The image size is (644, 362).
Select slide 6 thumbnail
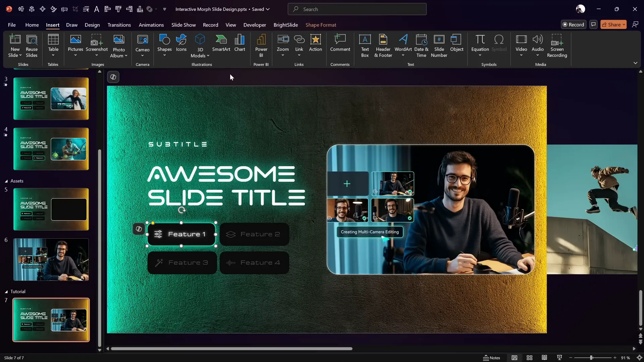click(x=51, y=259)
